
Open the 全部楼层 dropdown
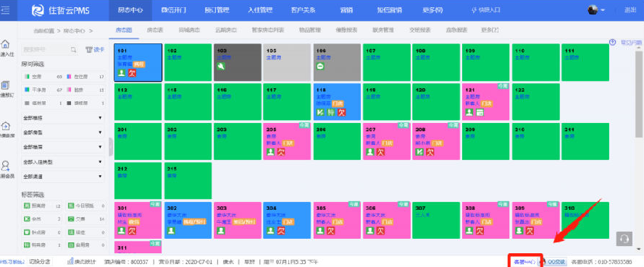(63, 147)
